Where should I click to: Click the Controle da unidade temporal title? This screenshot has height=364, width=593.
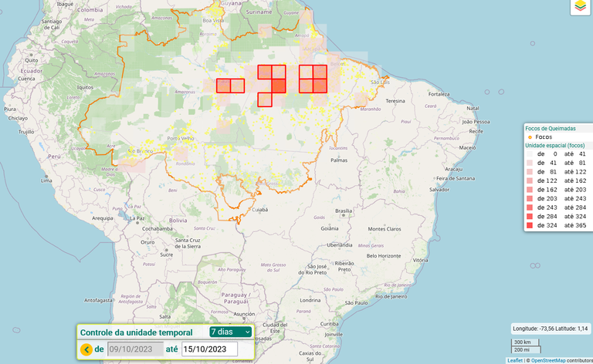pyautogui.click(x=137, y=332)
